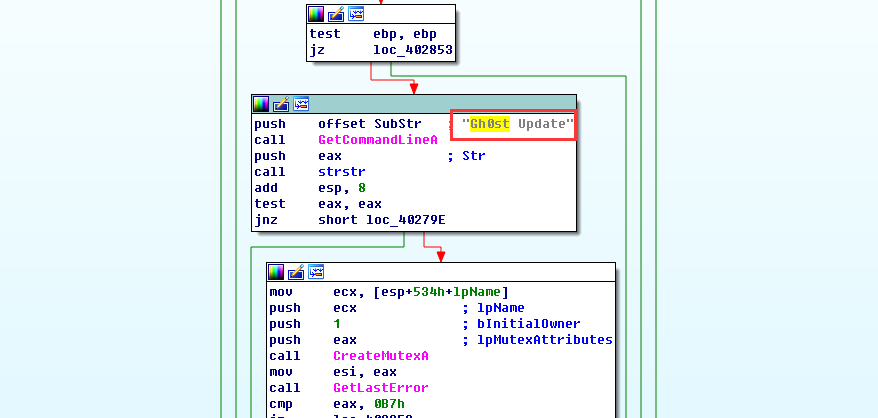Click the "; bInitialOwner" comment
This screenshot has height=418, width=878.
click(x=521, y=324)
